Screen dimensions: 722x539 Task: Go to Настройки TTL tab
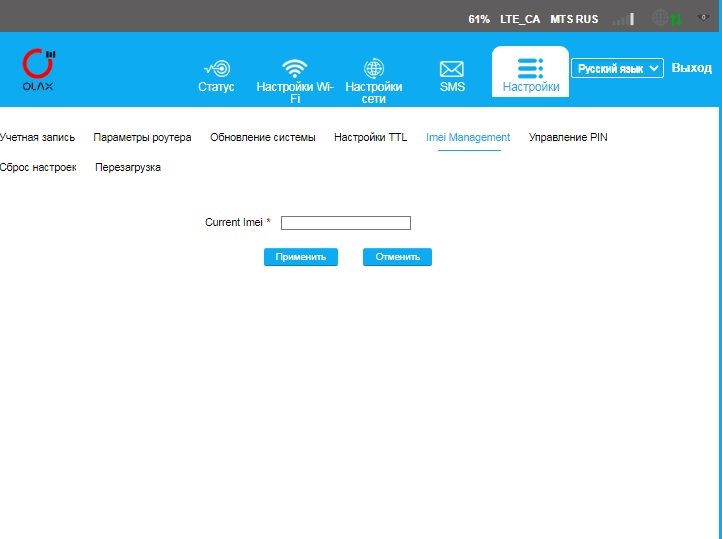pyautogui.click(x=370, y=137)
